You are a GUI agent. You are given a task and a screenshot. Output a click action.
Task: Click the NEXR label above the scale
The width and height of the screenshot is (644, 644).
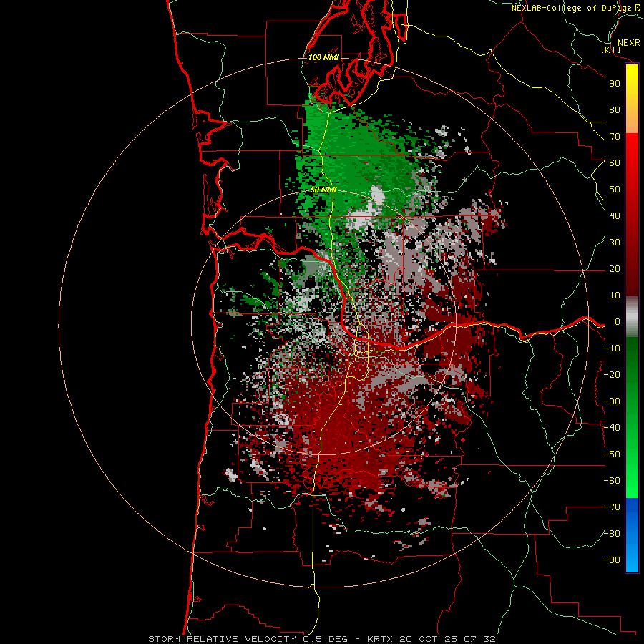(x=629, y=43)
